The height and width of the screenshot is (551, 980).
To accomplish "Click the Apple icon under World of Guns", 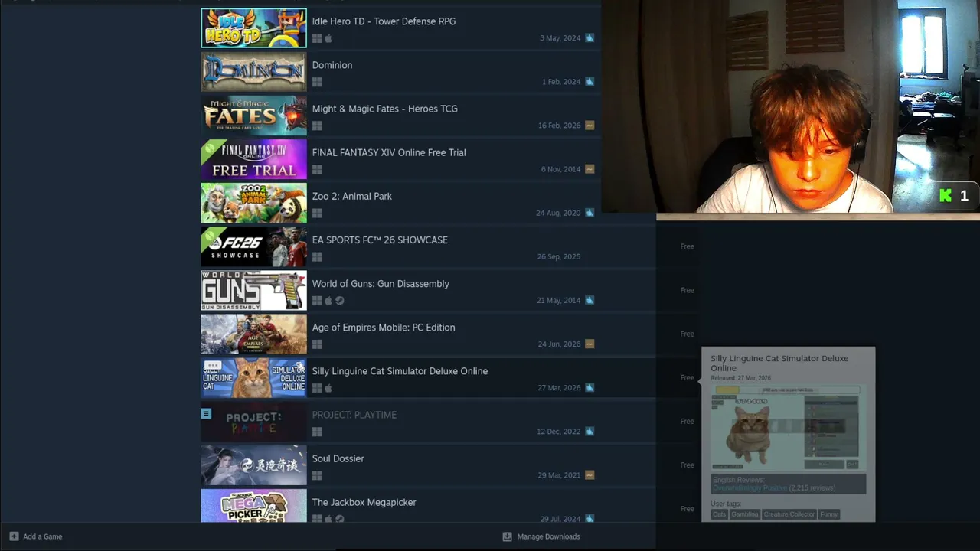I will [x=328, y=301].
